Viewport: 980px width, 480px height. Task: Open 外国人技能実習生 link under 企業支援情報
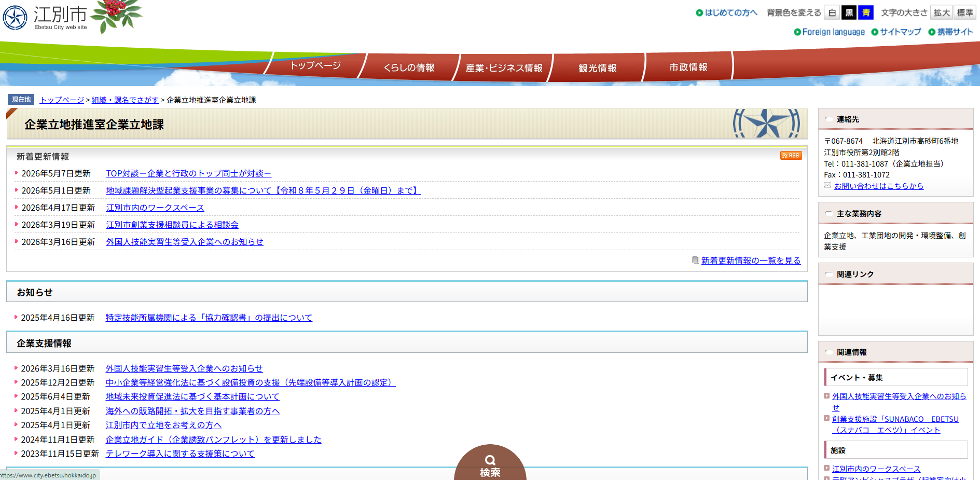(x=184, y=368)
